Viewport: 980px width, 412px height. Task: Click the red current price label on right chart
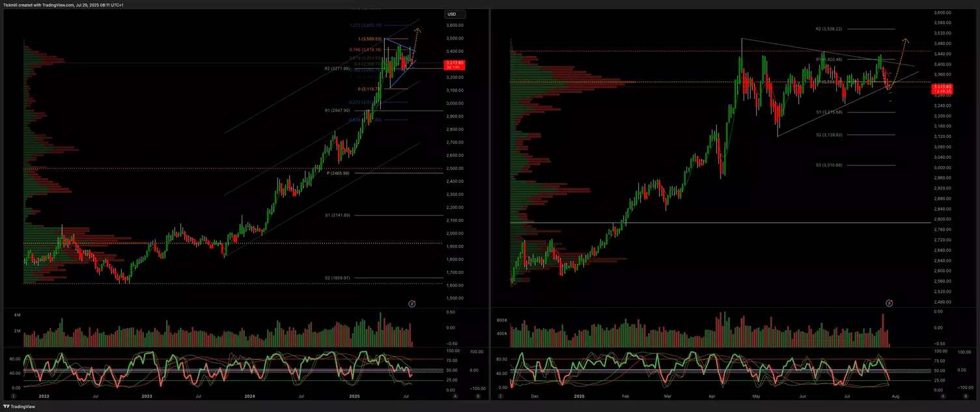(942, 89)
